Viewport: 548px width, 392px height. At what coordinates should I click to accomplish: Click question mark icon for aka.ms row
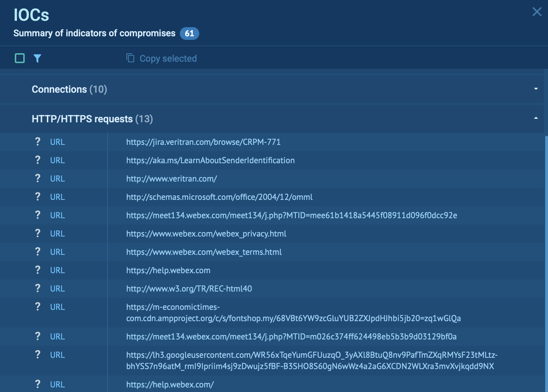click(x=38, y=160)
